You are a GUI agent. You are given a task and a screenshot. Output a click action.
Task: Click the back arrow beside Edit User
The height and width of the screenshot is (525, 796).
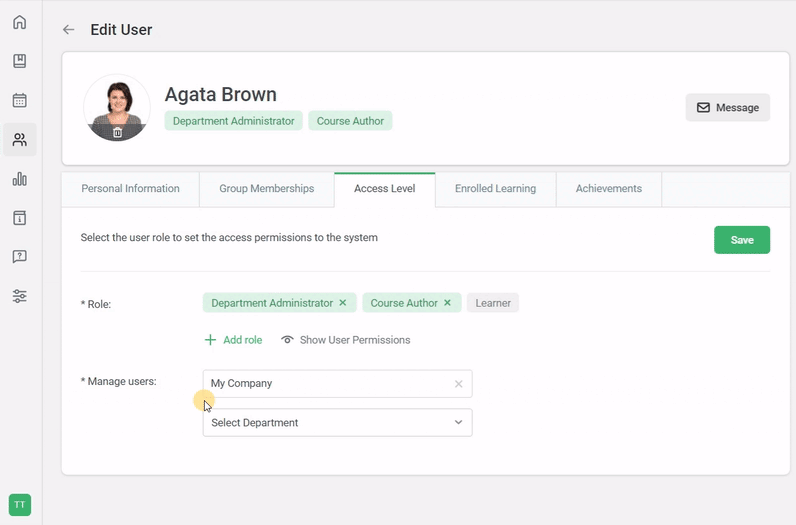tap(68, 30)
